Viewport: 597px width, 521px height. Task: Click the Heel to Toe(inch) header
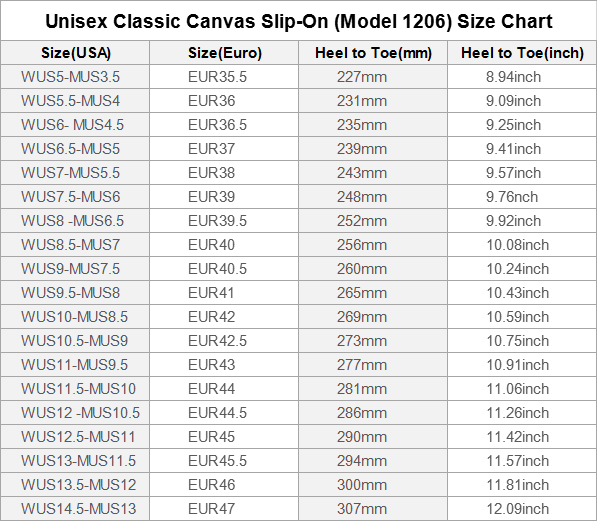pos(522,53)
